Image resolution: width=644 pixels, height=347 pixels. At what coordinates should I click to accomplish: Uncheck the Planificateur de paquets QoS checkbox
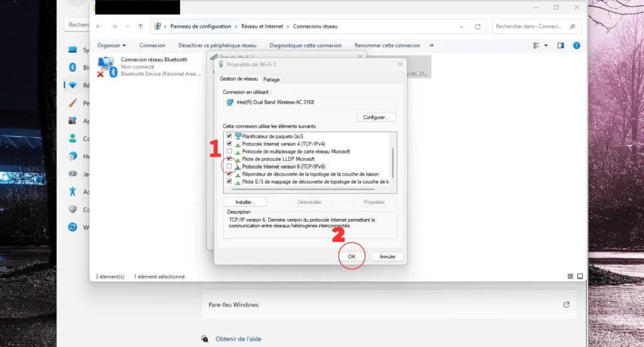229,136
